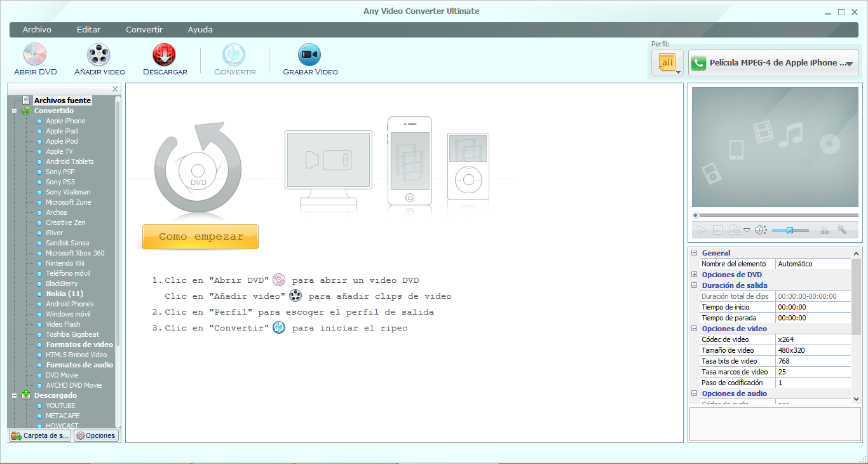This screenshot has width=868, height=464.
Task: Open the Editar menu
Action: pyautogui.click(x=88, y=30)
